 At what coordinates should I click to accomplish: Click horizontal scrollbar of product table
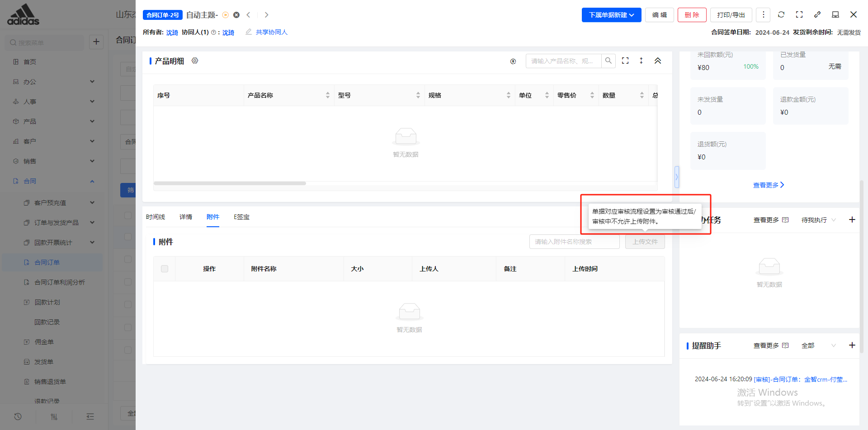pyautogui.click(x=230, y=183)
